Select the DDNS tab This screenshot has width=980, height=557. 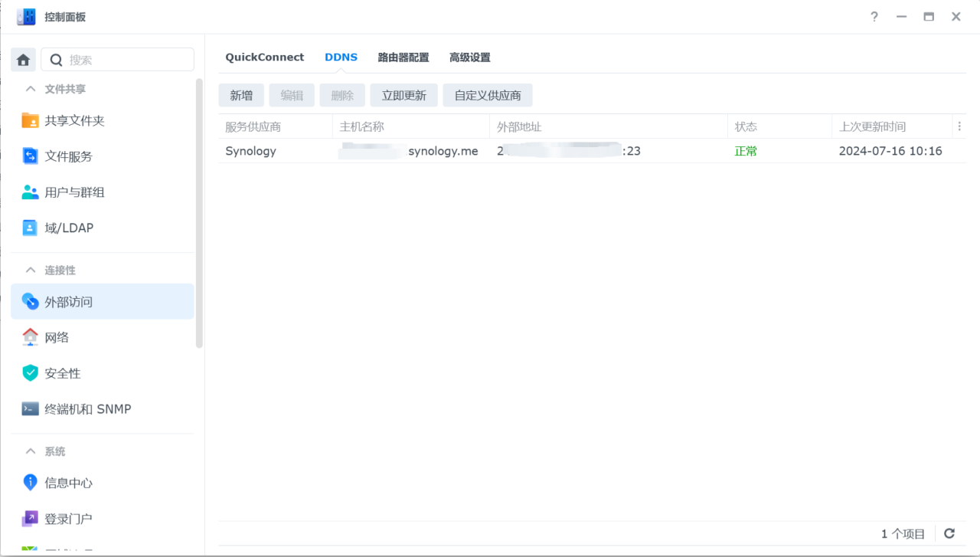pos(341,57)
